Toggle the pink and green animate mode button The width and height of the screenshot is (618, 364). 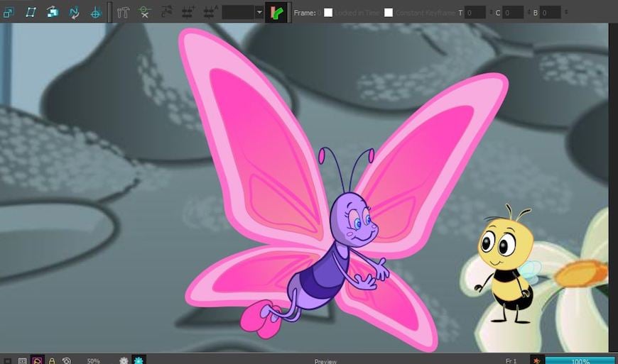coord(276,13)
